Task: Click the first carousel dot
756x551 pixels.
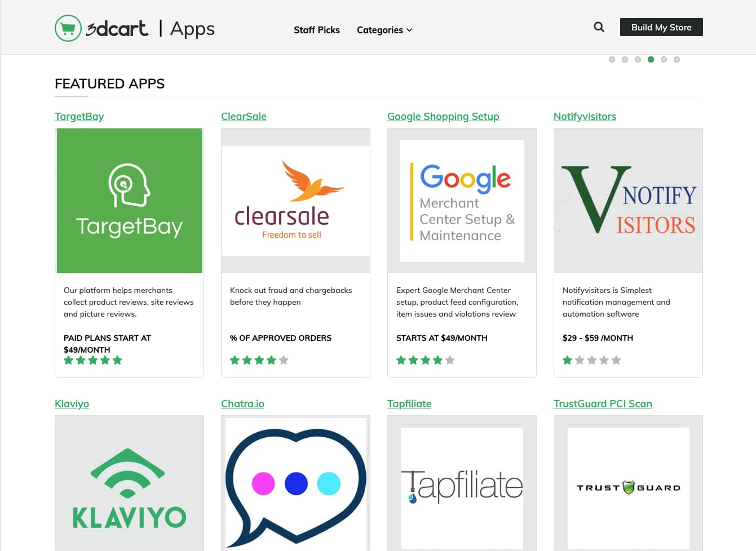Action: (612, 59)
